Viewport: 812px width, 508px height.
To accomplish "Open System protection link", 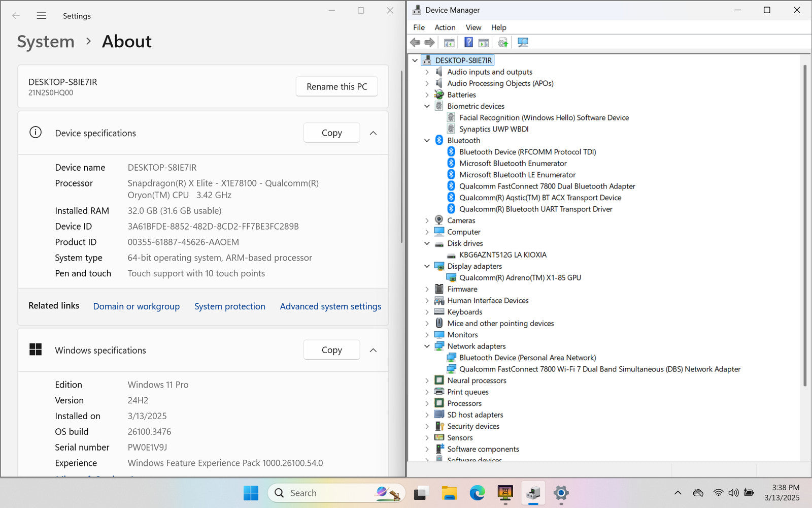I will (230, 306).
